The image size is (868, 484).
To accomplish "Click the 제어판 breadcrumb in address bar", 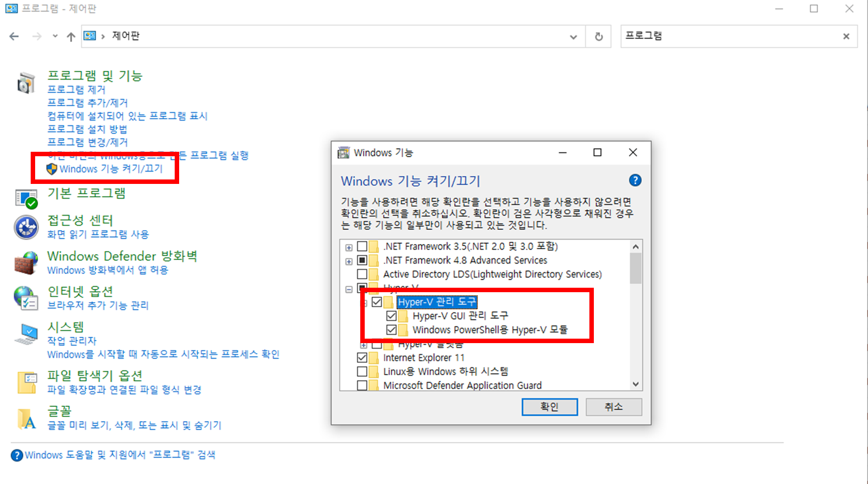I will tap(126, 36).
